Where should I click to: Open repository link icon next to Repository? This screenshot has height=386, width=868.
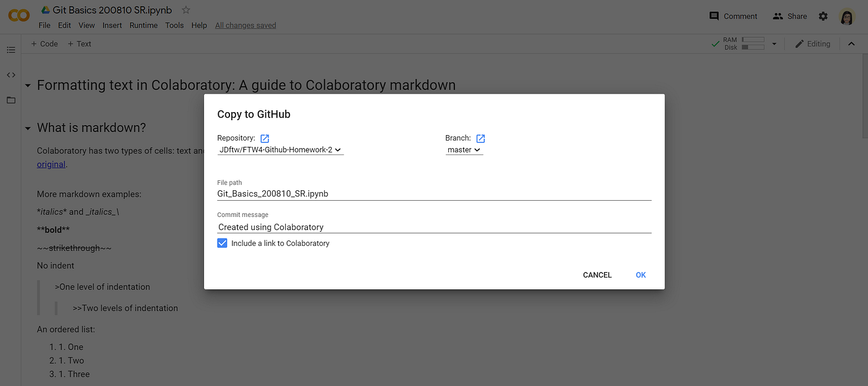265,138
